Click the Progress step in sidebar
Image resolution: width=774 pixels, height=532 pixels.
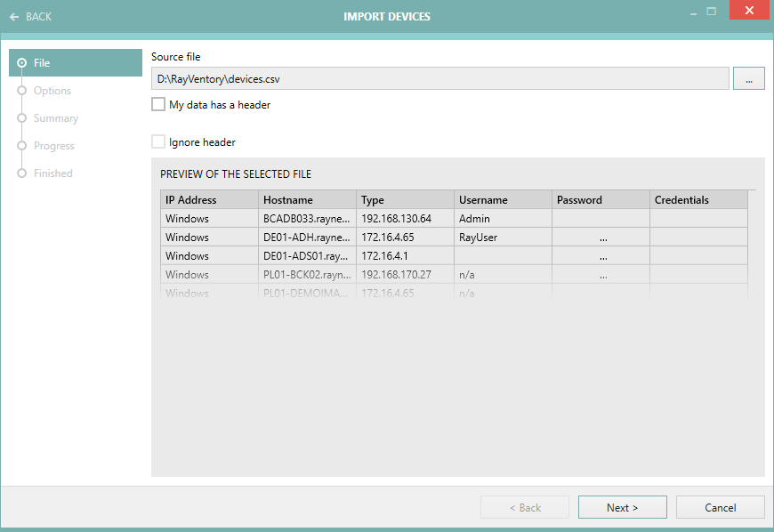(x=53, y=146)
